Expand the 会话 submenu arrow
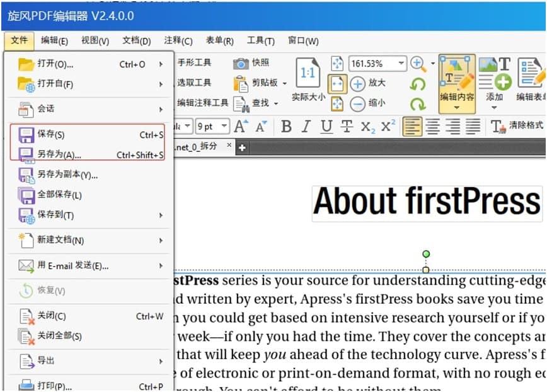The width and height of the screenshot is (547, 392). pyautogui.click(x=161, y=109)
